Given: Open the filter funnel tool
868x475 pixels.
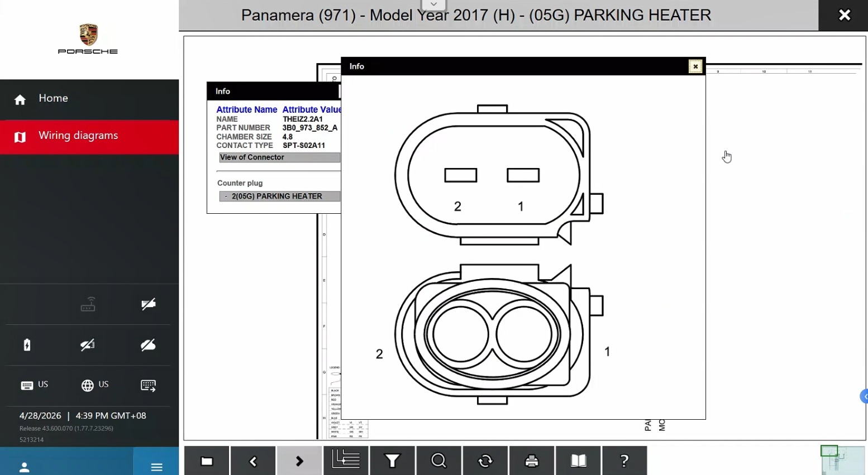Looking at the screenshot, I should 392,461.
